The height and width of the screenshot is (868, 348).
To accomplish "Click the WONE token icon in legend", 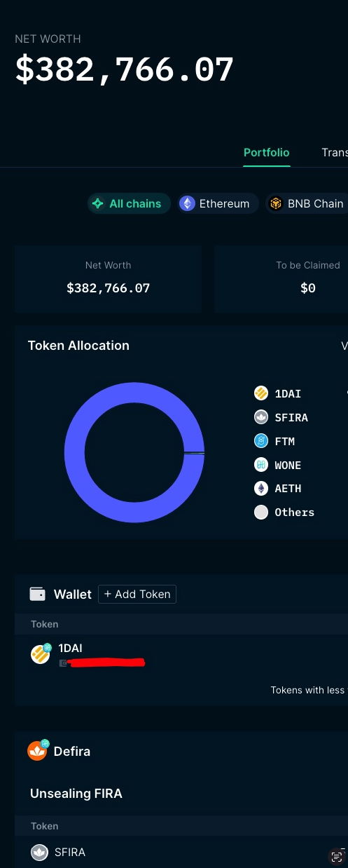I will click(x=261, y=465).
